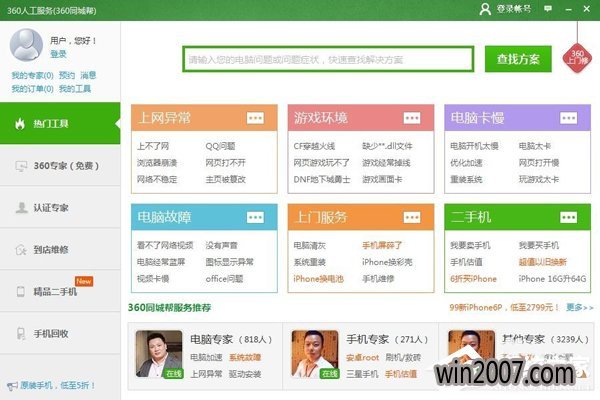
Task: Select QQ问题 issue
Action: tap(220, 146)
